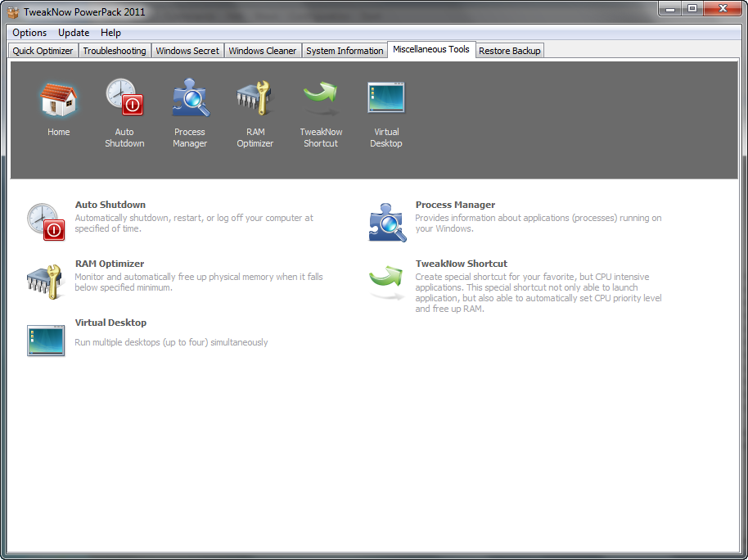
Task: Click the 'RAM Optimizer' label in gray toolbar
Action: click(255, 138)
